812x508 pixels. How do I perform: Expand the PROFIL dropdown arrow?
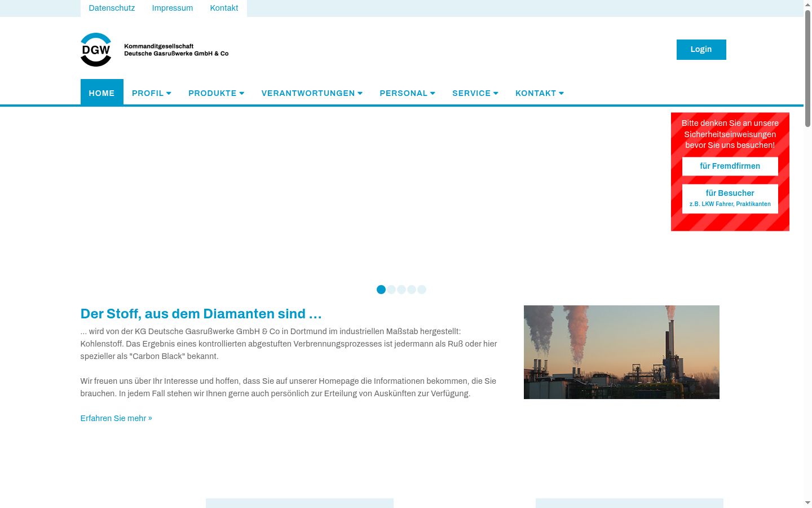tap(169, 93)
